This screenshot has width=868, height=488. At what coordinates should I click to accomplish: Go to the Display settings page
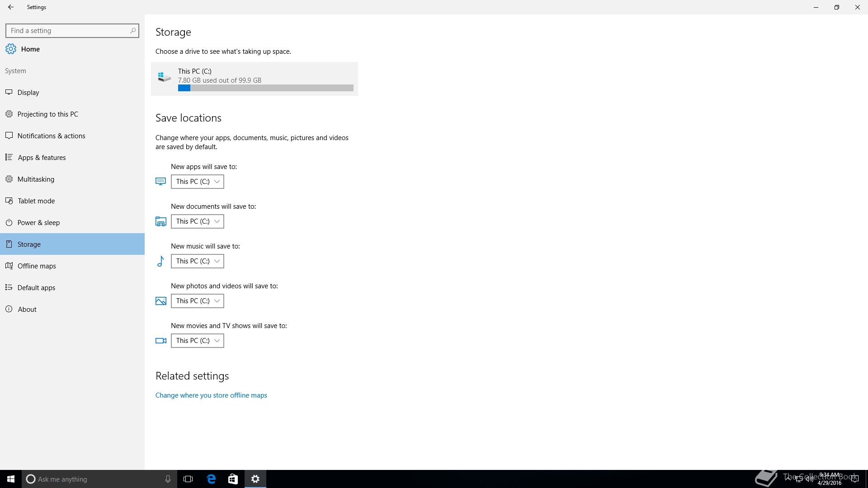(28, 93)
